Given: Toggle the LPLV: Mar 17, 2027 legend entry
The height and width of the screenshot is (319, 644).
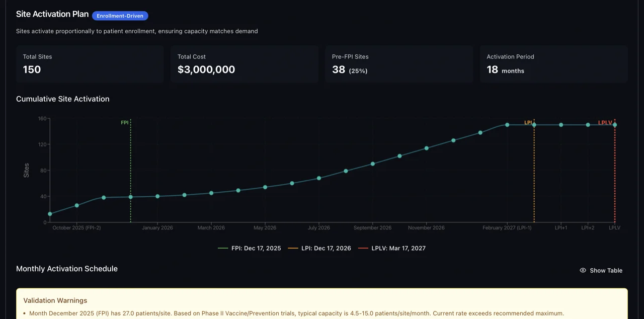Looking at the screenshot, I should (398, 248).
